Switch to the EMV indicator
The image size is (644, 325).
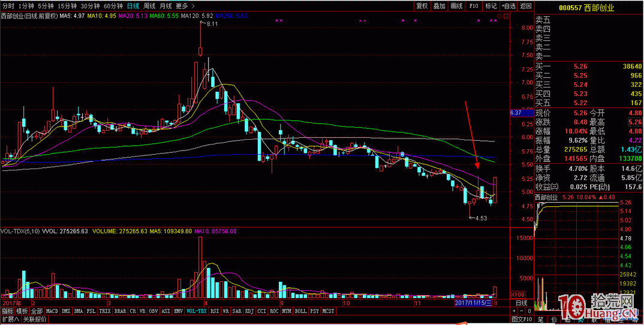coord(178,311)
